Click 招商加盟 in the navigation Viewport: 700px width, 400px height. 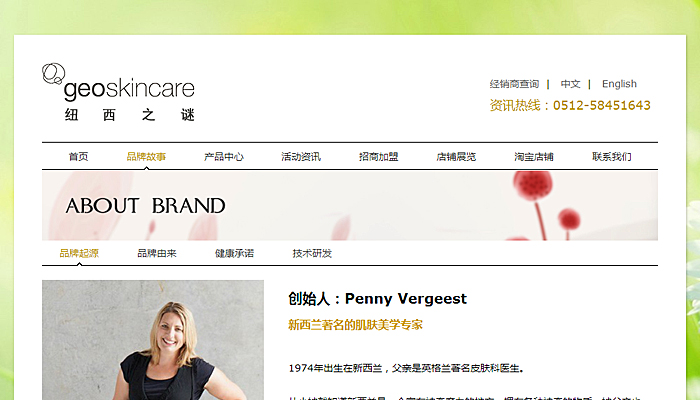(x=379, y=157)
